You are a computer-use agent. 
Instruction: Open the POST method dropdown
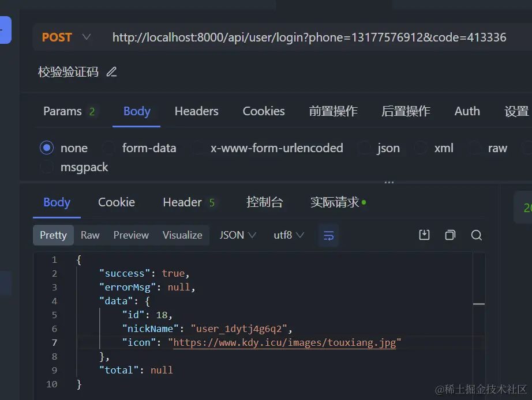[x=66, y=37]
